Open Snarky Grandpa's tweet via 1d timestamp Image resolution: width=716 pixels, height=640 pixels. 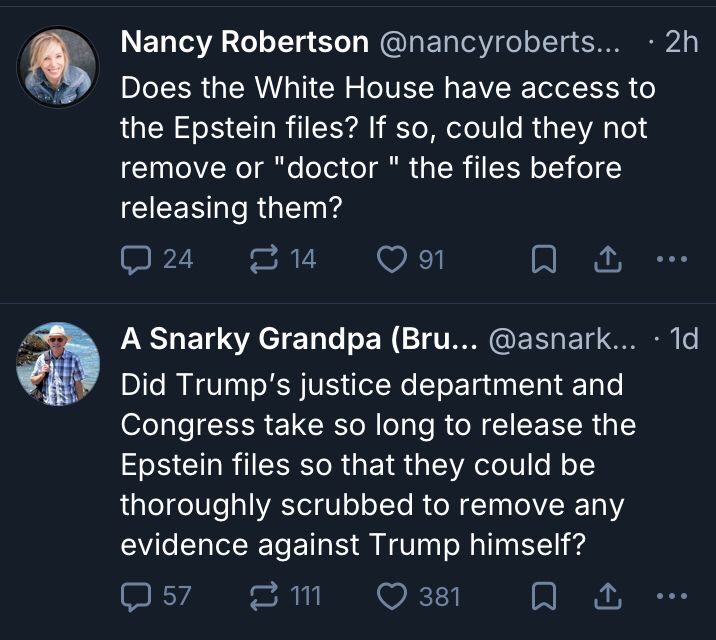[683, 339]
